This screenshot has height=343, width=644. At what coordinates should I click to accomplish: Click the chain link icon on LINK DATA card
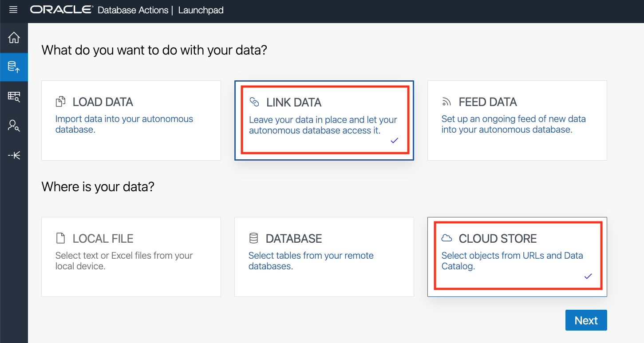(254, 102)
